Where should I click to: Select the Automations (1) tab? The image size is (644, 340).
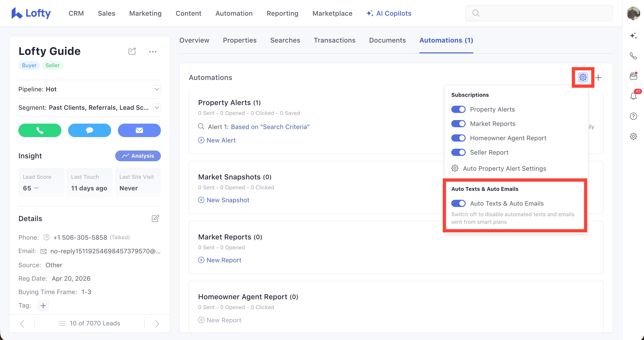click(x=446, y=40)
